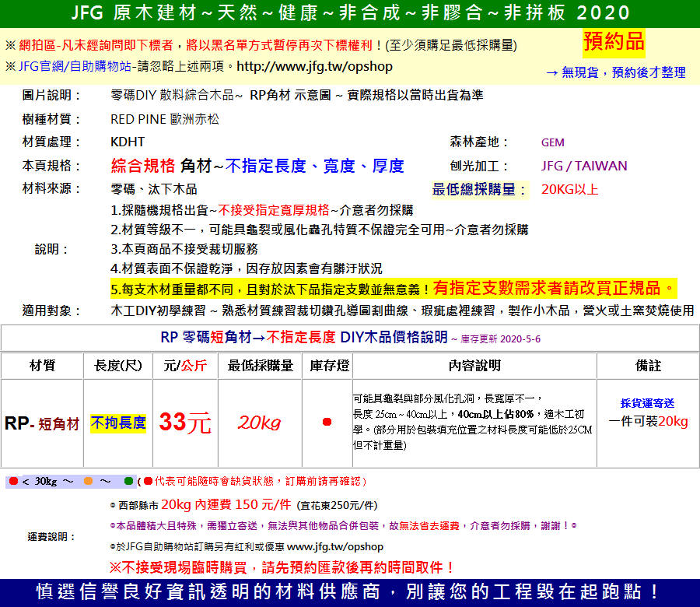Click the highlighted "不拘長度" cell
The width and height of the screenshot is (700, 607).
tap(118, 423)
